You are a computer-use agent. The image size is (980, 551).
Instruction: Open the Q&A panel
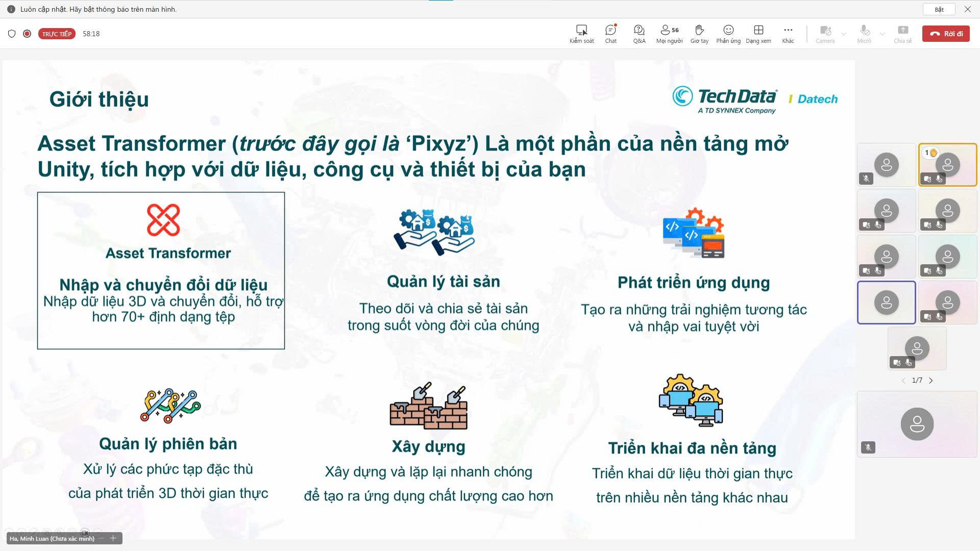[x=639, y=34]
